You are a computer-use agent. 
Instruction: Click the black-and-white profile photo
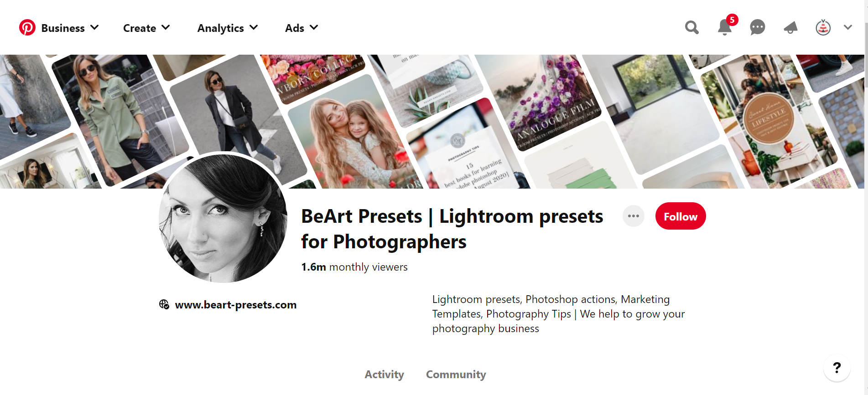pos(223,218)
